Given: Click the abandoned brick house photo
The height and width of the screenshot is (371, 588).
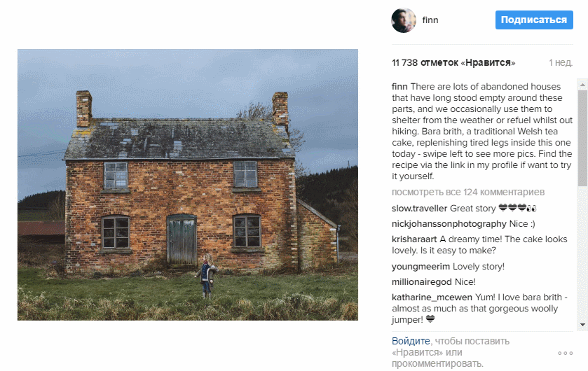Looking at the screenshot, I should click(188, 185).
